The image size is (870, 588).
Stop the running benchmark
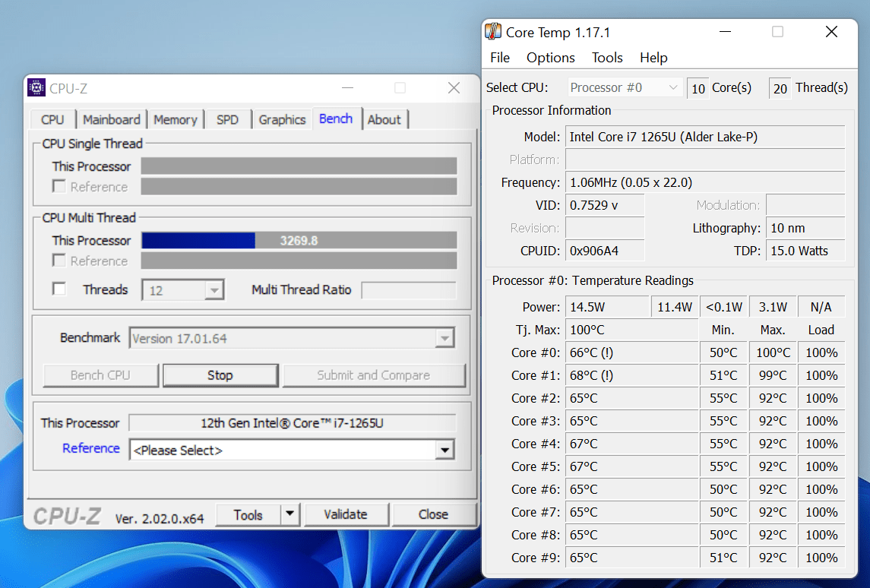click(x=220, y=375)
